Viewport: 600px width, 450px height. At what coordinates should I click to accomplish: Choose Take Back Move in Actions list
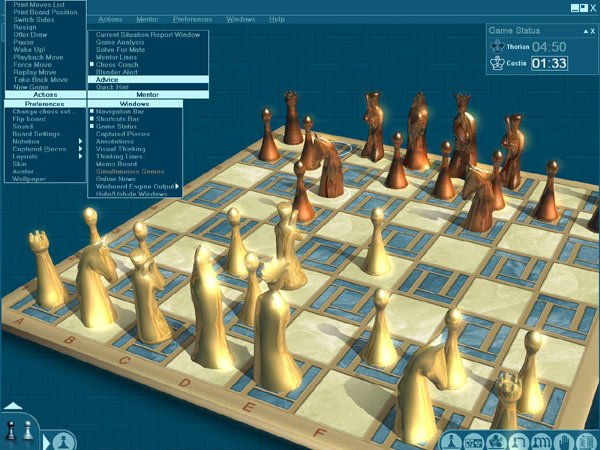pos(40,78)
